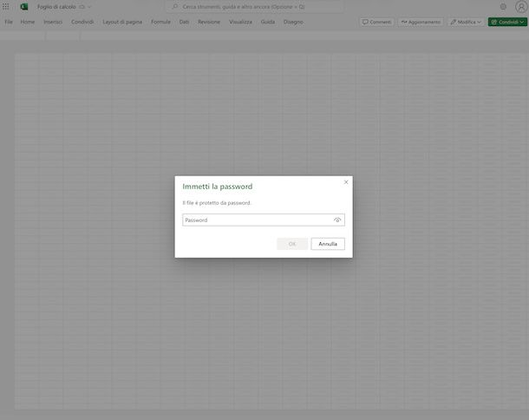Switch to the Inserisci tab
The image size is (529, 420).
click(x=53, y=22)
